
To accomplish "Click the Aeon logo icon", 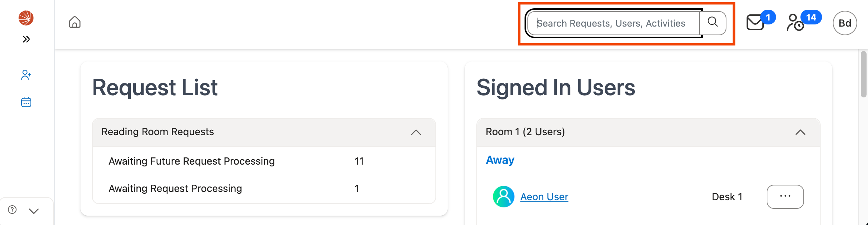I will click(26, 18).
